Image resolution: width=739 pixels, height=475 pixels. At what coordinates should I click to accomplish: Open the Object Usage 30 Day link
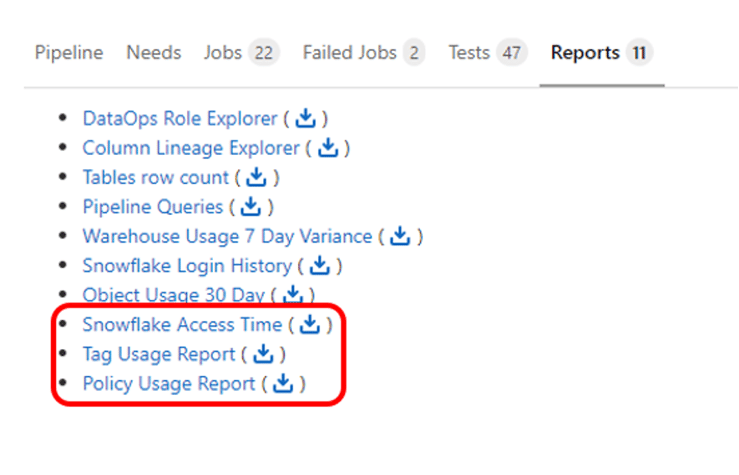(x=173, y=295)
